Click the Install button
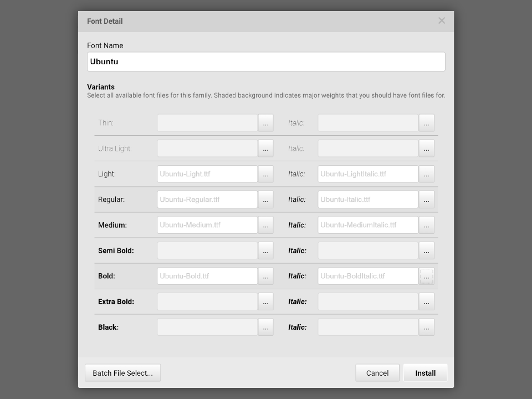 pos(425,373)
